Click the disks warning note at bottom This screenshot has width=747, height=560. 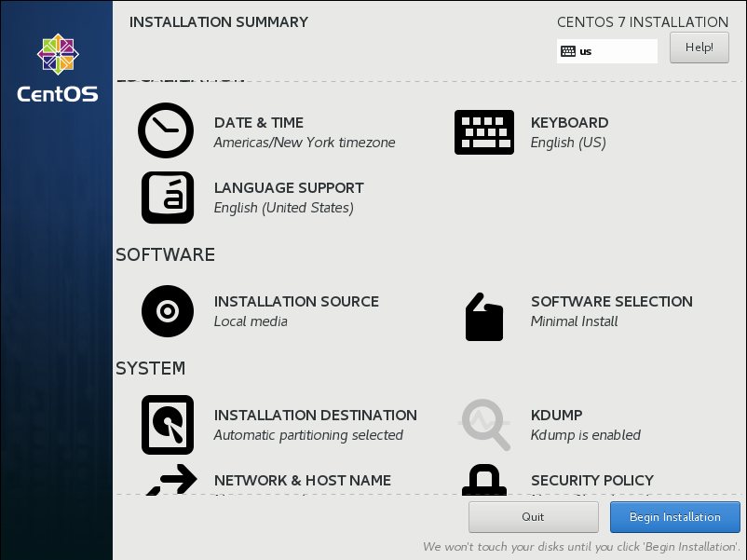click(582, 547)
